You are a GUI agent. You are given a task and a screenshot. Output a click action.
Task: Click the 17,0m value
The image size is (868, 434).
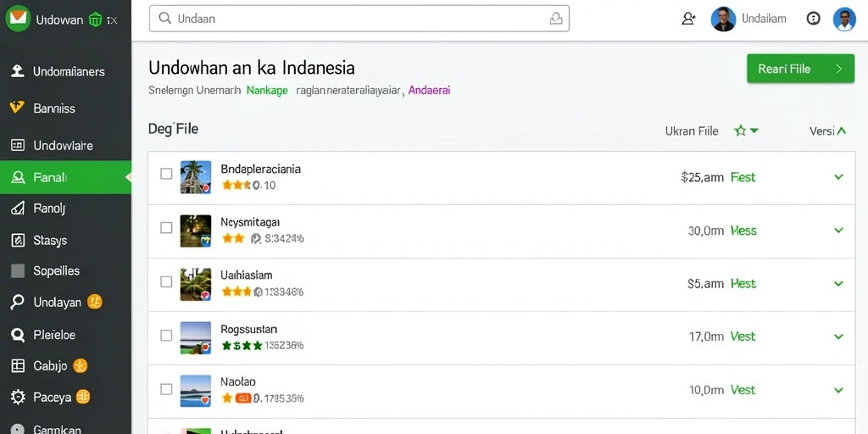click(x=706, y=337)
